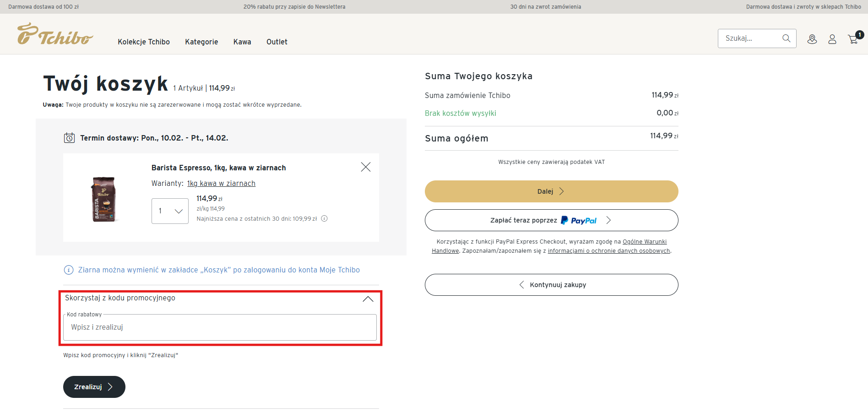This screenshot has height=413, width=868.
Task: Pay now with PayPal
Action: [551, 220]
